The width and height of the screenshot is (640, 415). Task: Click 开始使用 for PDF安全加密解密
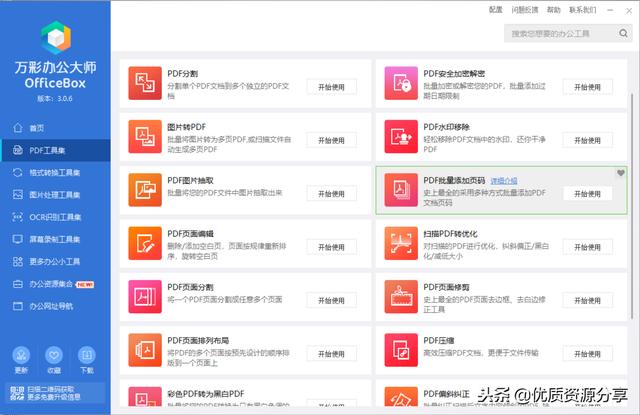(x=587, y=87)
